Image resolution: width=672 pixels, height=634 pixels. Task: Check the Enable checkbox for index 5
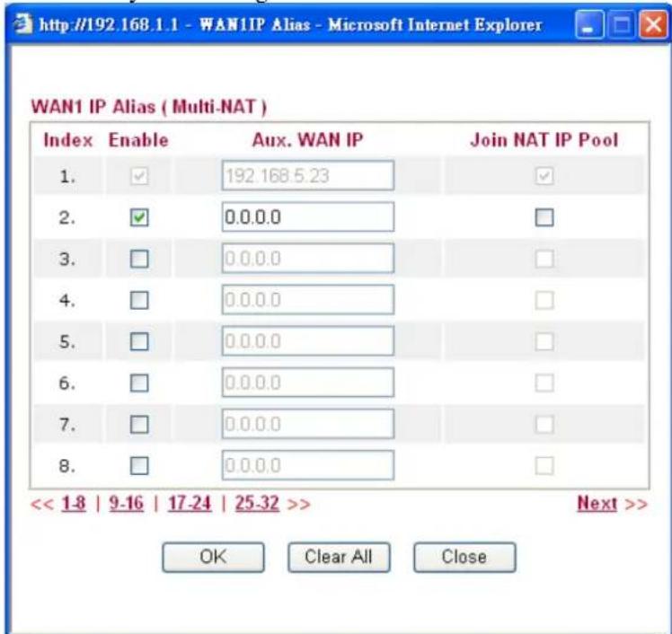(x=139, y=341)
